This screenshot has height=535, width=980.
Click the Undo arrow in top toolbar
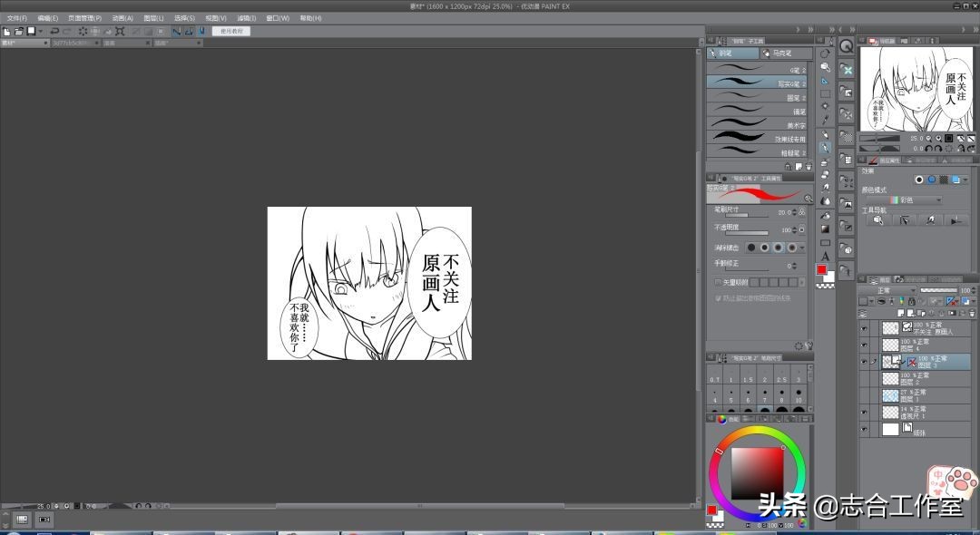54,31
